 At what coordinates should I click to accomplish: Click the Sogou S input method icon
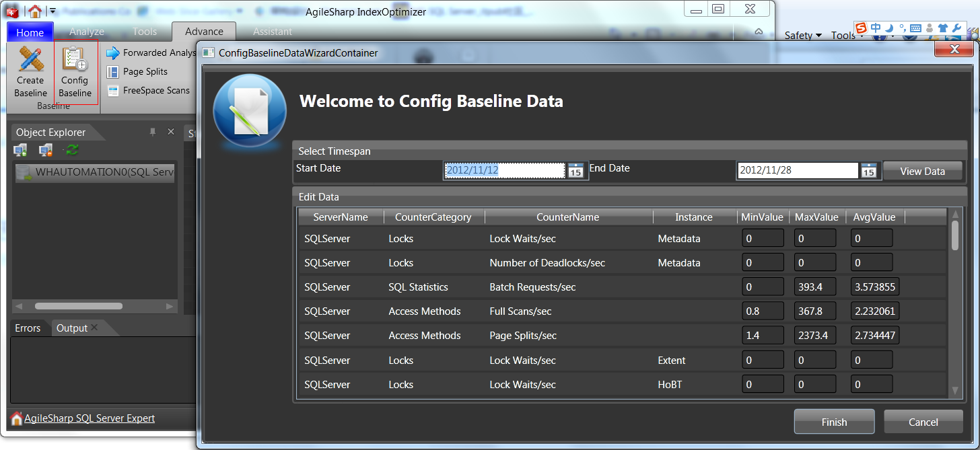point(861,28)
